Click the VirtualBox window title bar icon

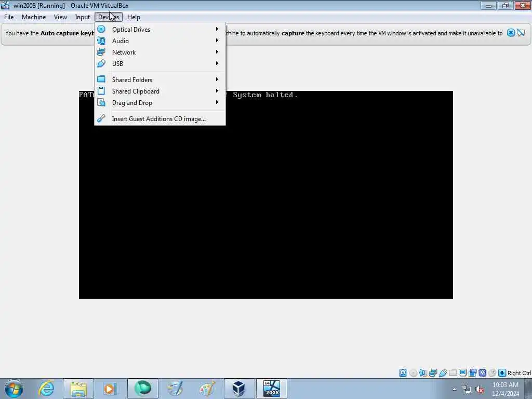pyautogui.click(x=5, y=5)
